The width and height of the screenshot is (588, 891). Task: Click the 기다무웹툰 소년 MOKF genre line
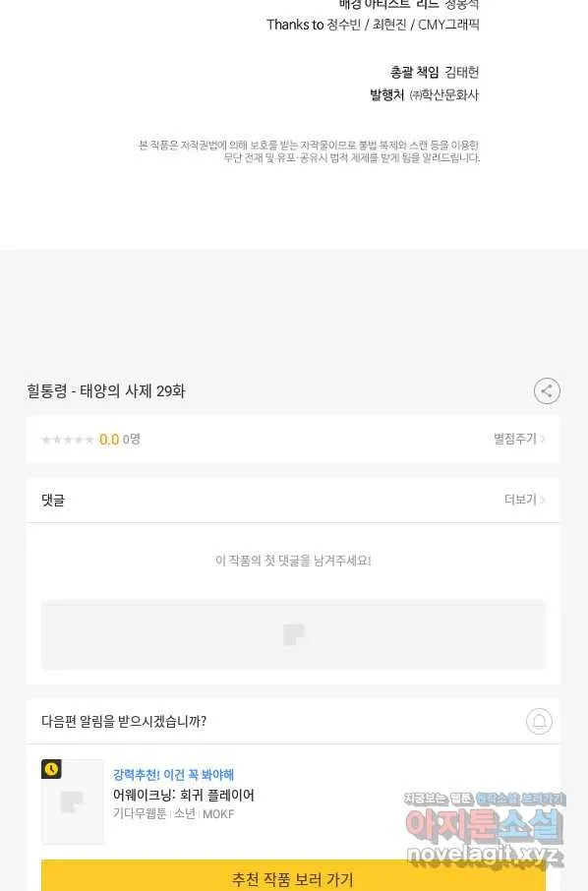173,813
